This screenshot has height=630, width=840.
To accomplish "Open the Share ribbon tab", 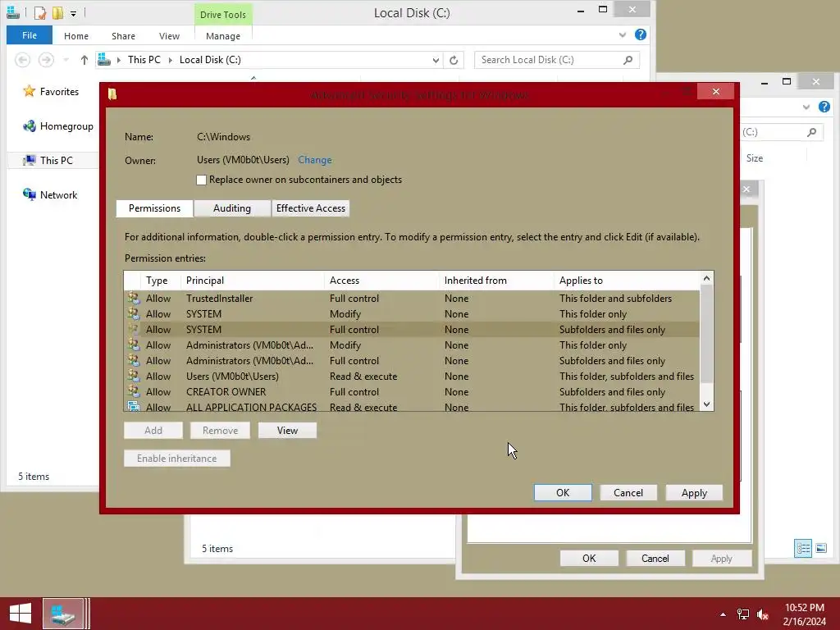I will (x=123, y=36).
